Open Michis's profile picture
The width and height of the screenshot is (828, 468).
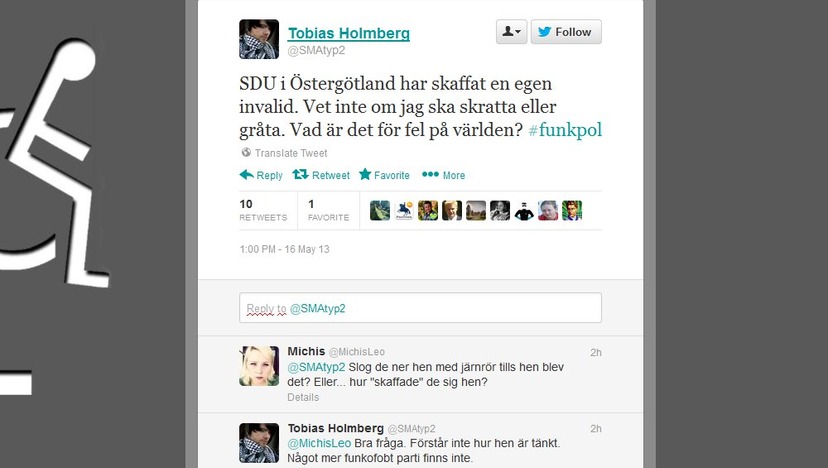pos(259,366)
